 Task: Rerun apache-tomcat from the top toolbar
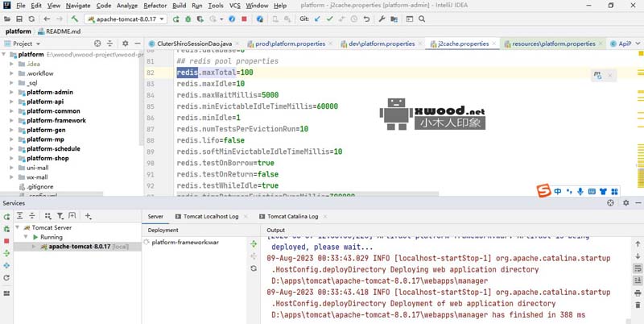coord(175,19)
